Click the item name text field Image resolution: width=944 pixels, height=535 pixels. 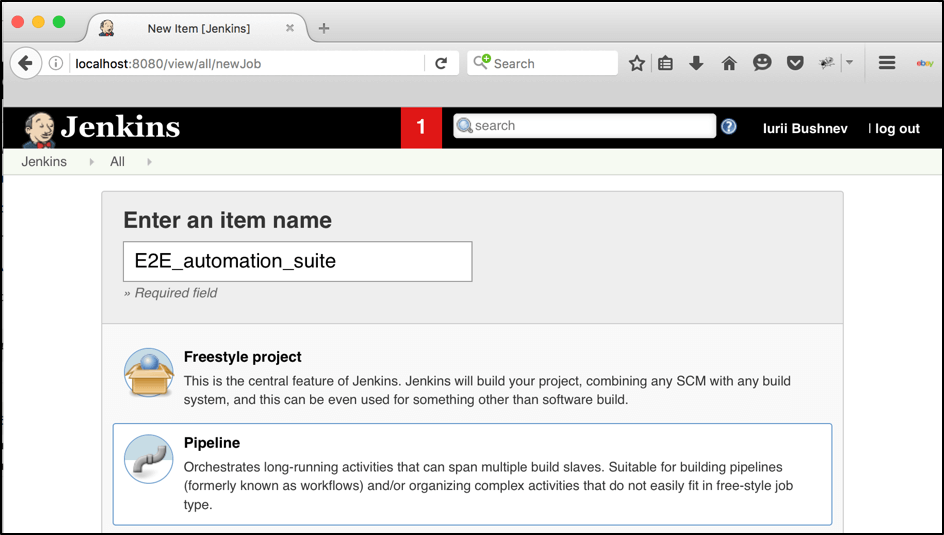[297, 261]
